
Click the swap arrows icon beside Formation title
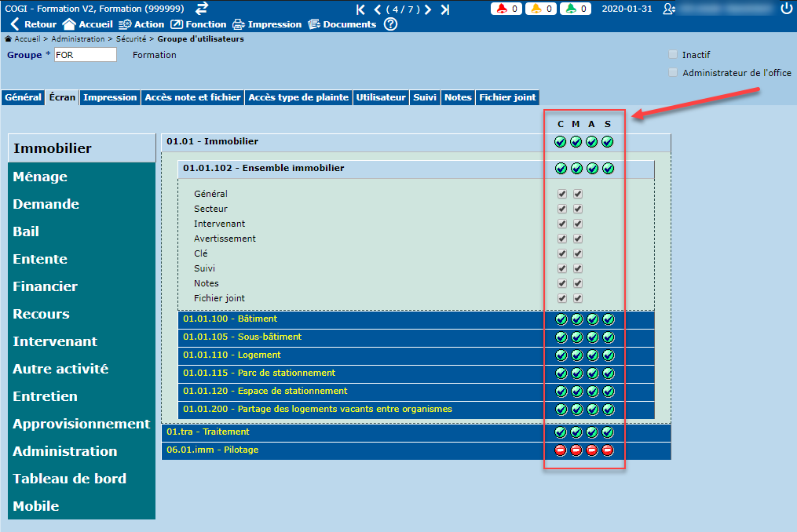click(x=202, y=9)
